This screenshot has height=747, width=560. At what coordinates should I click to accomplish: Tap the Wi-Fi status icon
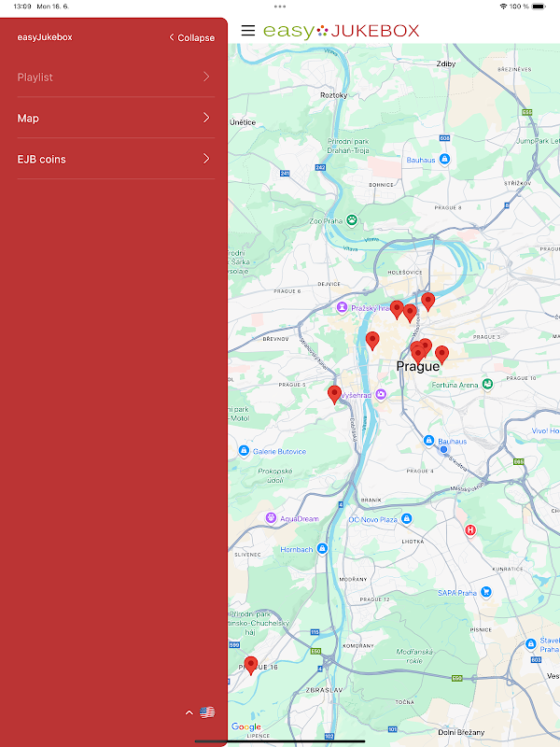click(x=503, y=7)
